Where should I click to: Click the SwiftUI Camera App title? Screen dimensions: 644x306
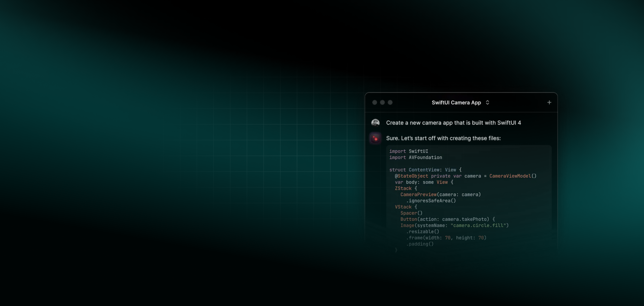pos(456,102)
